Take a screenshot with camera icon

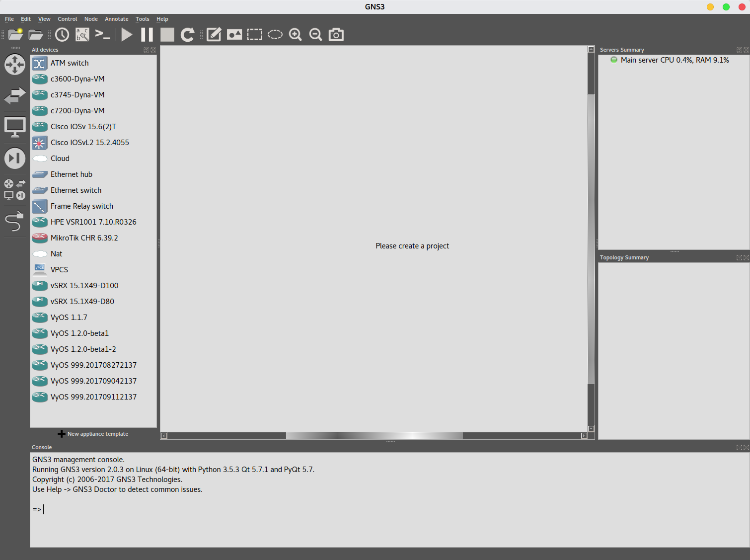(336, 34)
